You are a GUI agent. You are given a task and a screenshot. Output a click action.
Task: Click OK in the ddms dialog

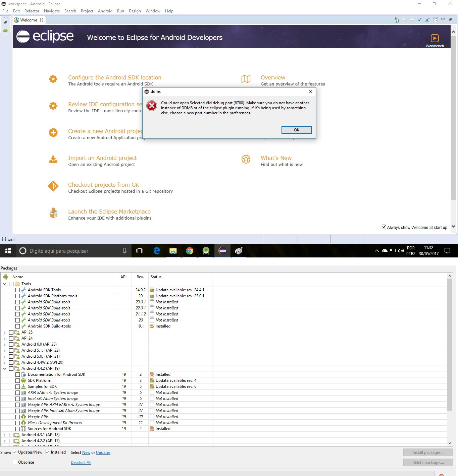(x=297, y=130)
